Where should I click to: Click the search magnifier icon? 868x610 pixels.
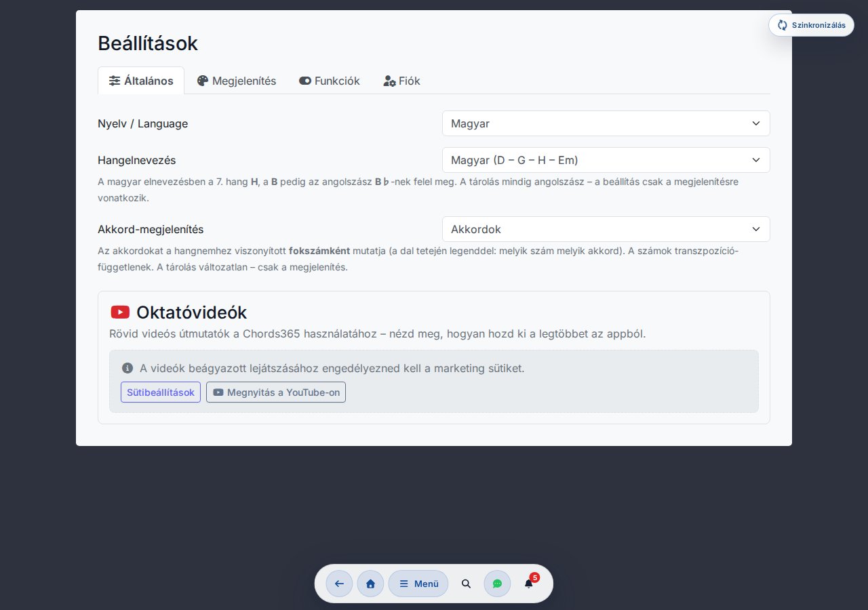(466, 584)
